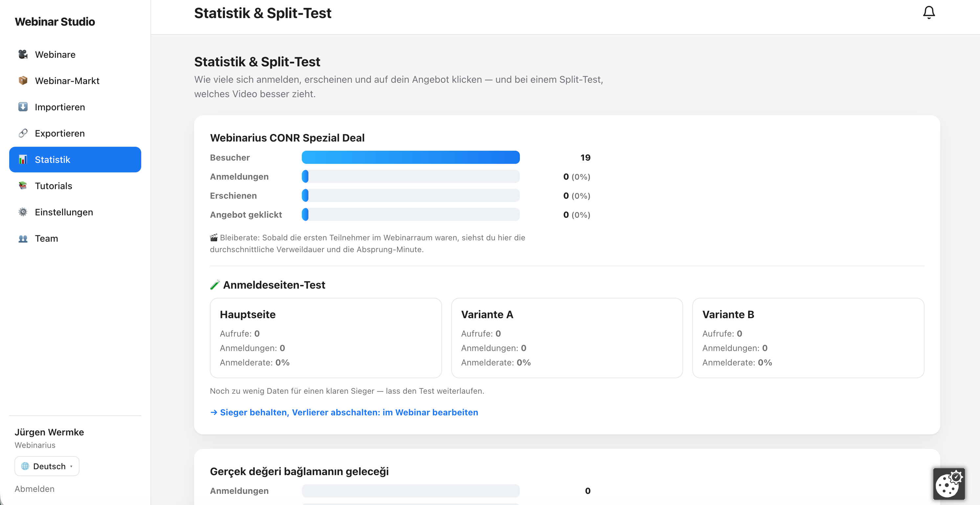Screen dimensions: 980x505
Task: Open Einstellungen in the sidebar
Action: pos(75,212)
